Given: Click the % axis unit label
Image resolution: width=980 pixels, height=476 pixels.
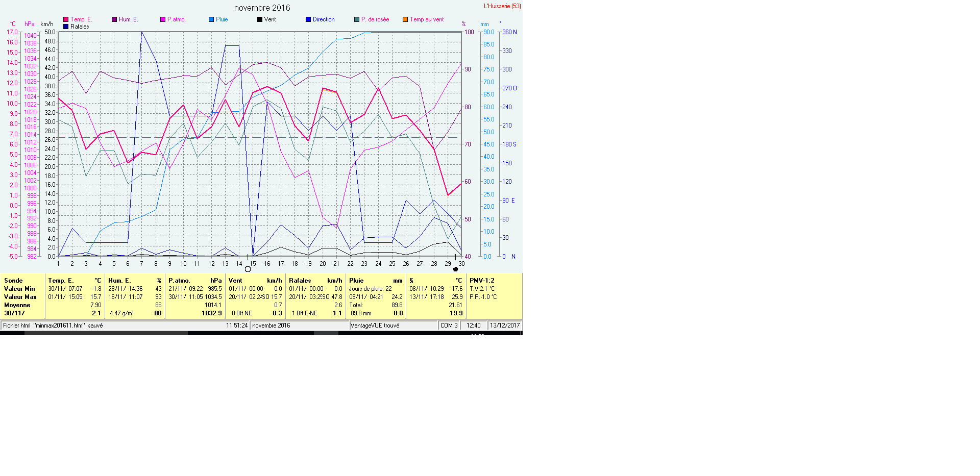Looking at the screenshot, I should (x=463, y=24).
